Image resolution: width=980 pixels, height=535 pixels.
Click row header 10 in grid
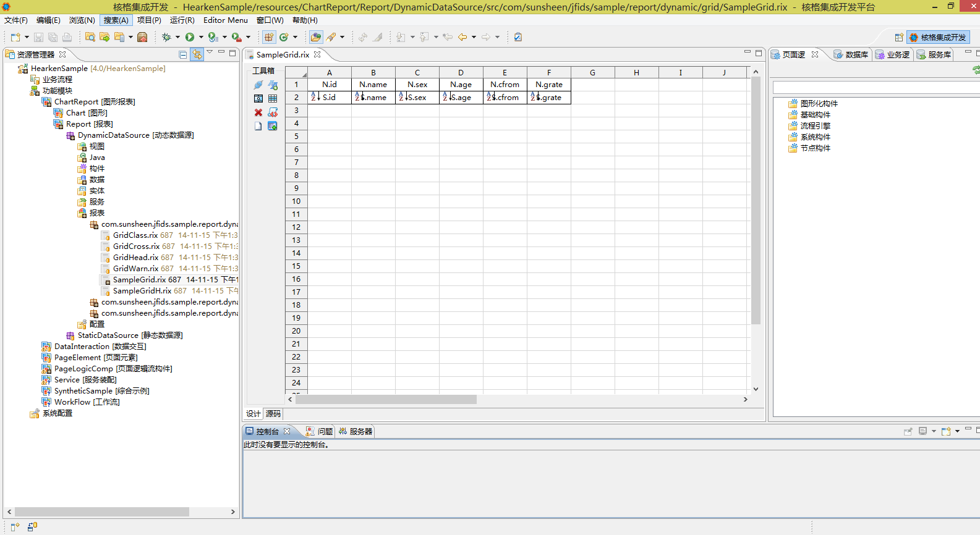296,201
